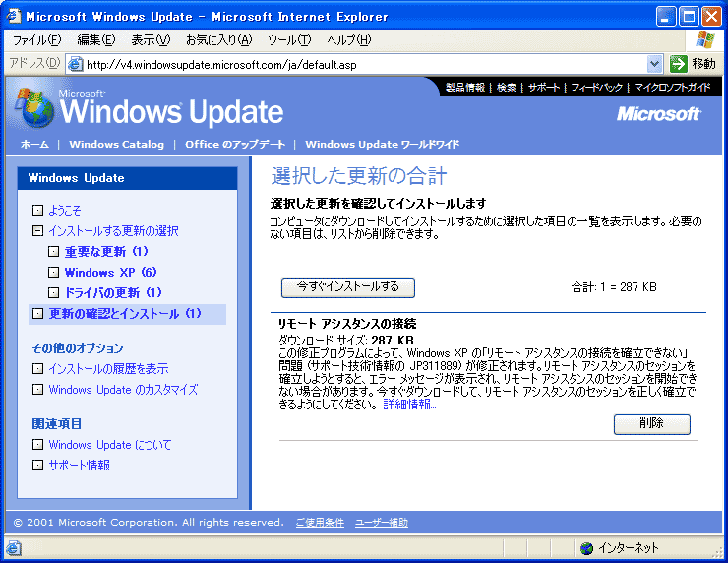Select インストールする更新の選択 link
The width and height of the screenshot is (728, 563).
113,231
